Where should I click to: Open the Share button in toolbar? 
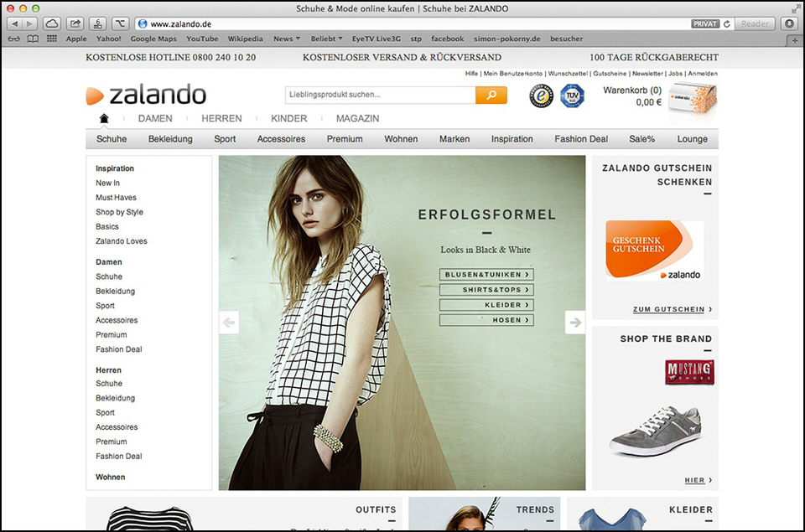point(75,23)
